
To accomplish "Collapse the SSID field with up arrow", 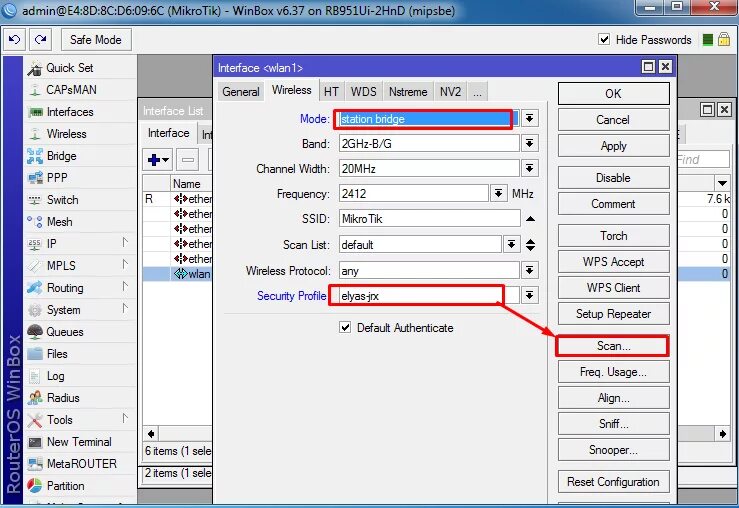I will [530, 219].
